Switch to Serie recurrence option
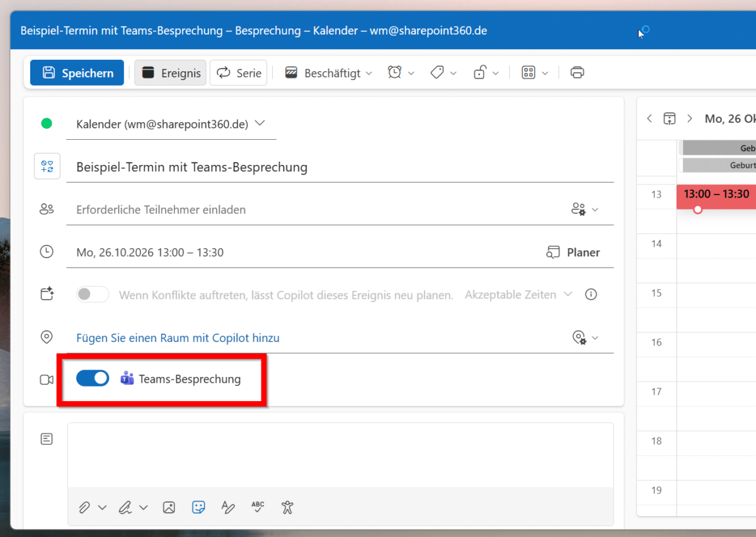 [239, 73]
